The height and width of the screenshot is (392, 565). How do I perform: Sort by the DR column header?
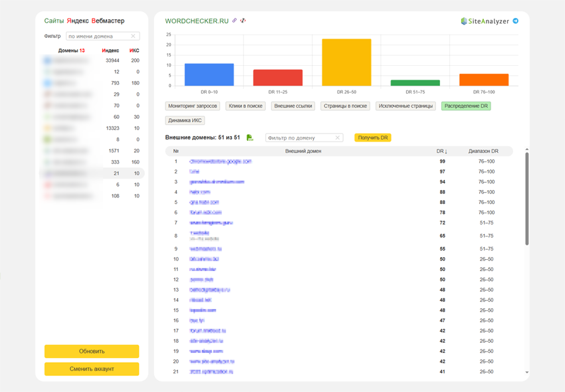point(442,151)
